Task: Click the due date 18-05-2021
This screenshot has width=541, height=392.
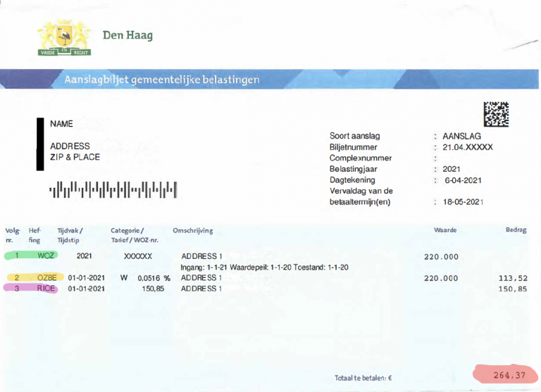Action: pos(463,202)
